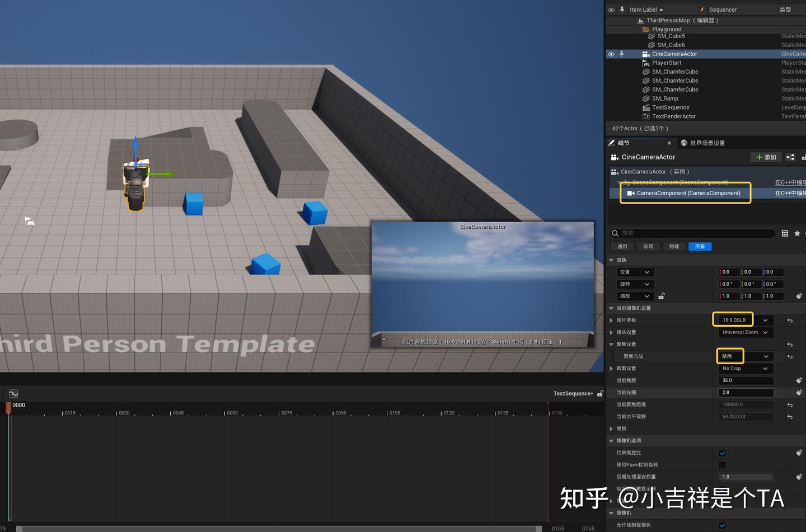
Task: Click the Sequencer lightning bolt icon in header
Action: [702, 9]
